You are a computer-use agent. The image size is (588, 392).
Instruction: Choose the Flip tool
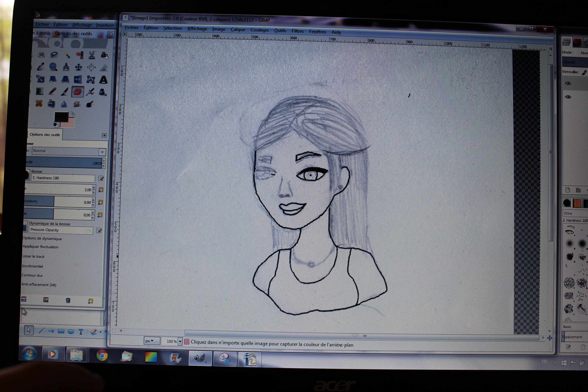coord(78,80)
